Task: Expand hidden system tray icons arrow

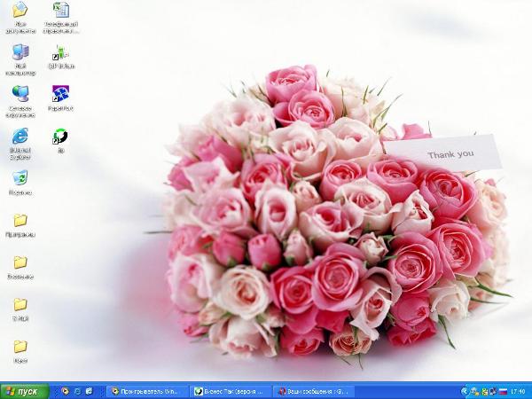Action: pos(465,391)
